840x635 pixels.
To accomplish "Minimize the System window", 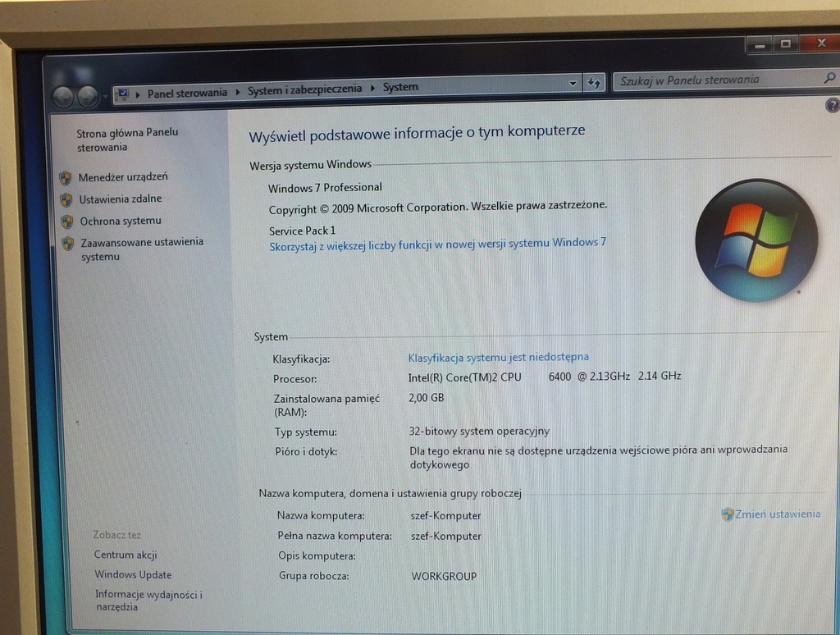I will pos(760,45).
